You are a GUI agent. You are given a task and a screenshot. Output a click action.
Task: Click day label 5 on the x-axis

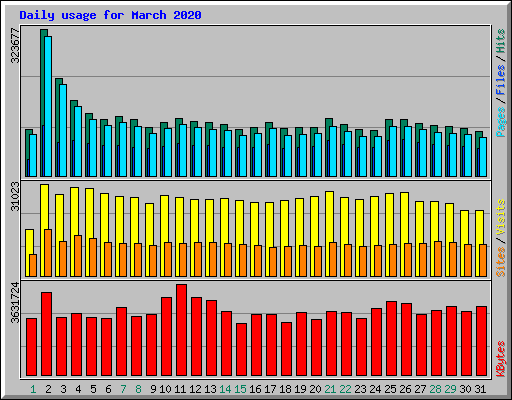pos(93,389)
